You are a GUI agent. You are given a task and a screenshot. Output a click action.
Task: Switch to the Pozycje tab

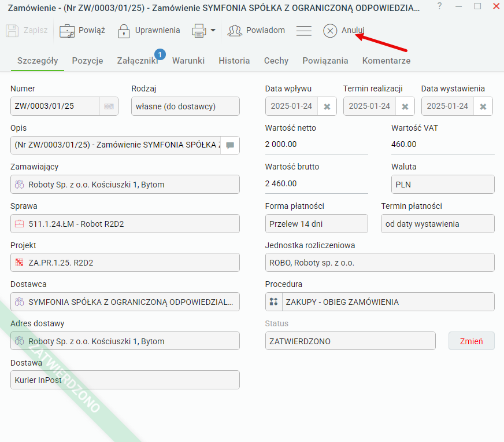tap(87, 61)
